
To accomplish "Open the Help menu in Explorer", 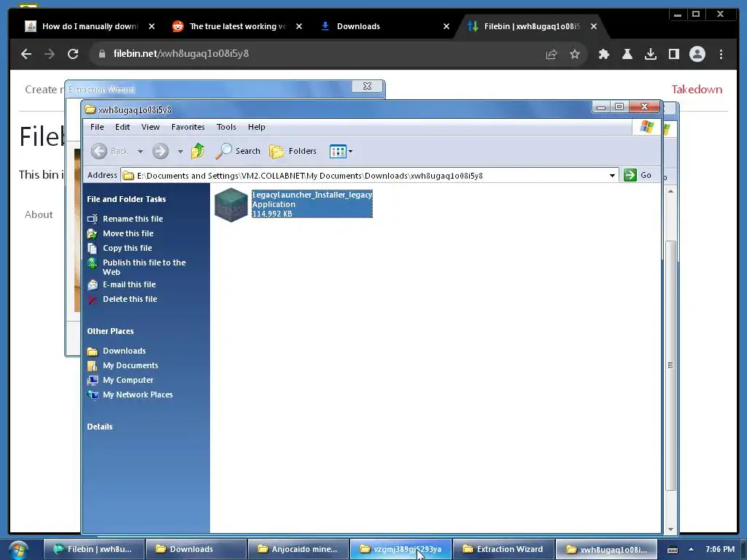I will tap(256, 127).
